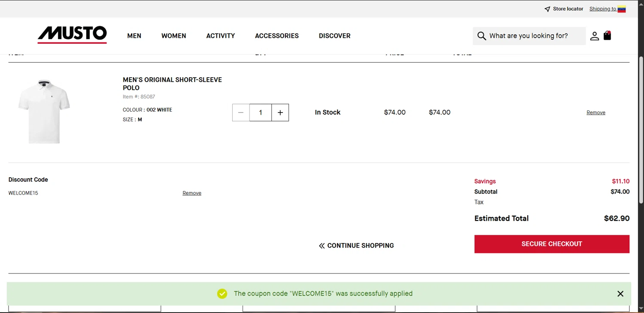Screen dimensions: 644x313
Task: Click the search magnifier icon
Action: click(482, 36)
